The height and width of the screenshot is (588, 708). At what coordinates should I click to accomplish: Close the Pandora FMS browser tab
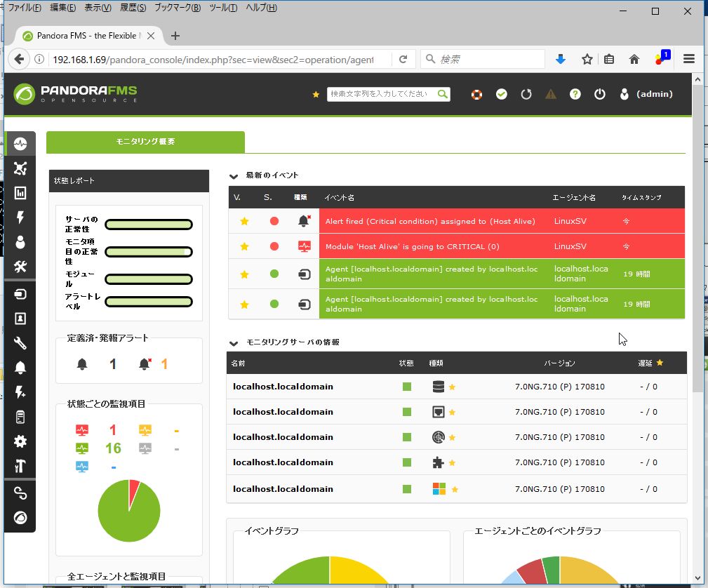coord(151,36)
